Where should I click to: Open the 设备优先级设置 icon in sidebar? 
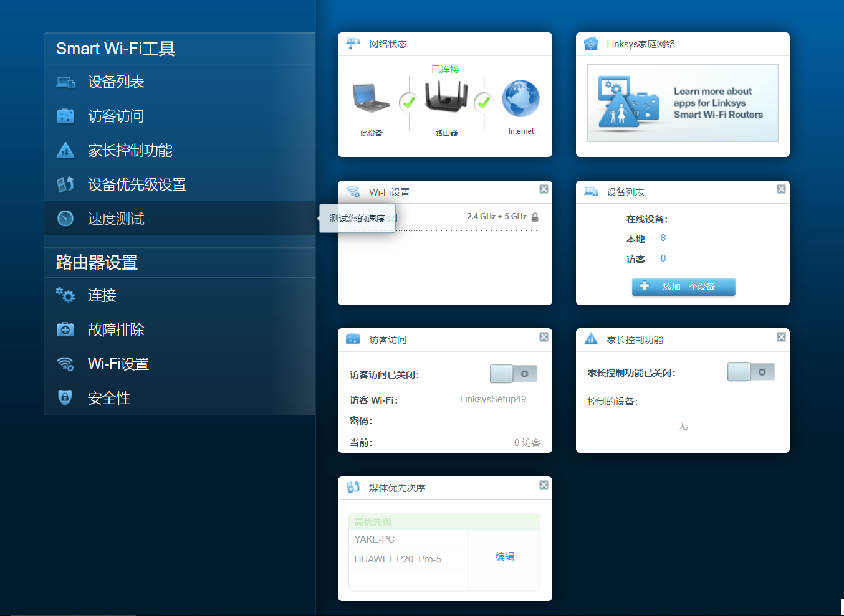tap(65, 184)
